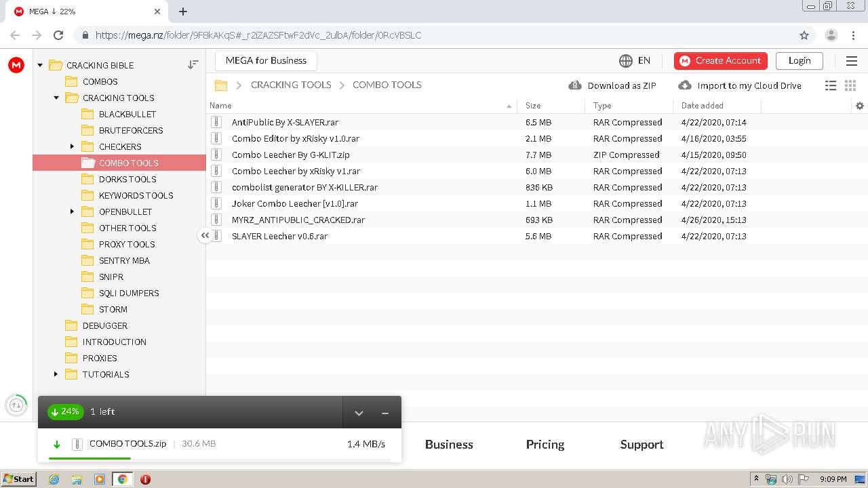Click the Login button
The height and width of the screenshot is (488, 868).
pyautogui.click(x=800, y=60)
